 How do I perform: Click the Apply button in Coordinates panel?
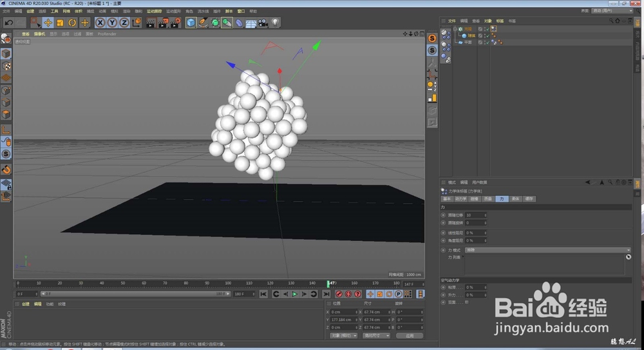[x=410, y=336]
